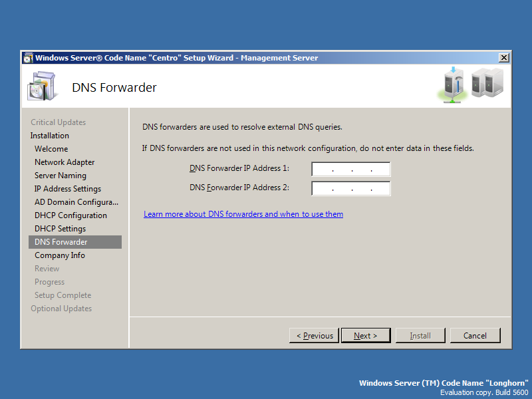Click the highlighted management server icon
This screenshot has height=399, width=532.
click(454, 85)
